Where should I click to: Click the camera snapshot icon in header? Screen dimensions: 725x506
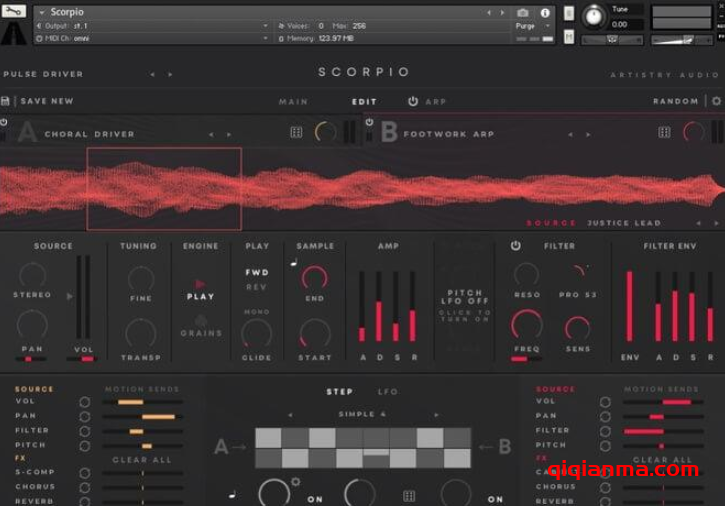pyautogui.click(x=522, y=13)
